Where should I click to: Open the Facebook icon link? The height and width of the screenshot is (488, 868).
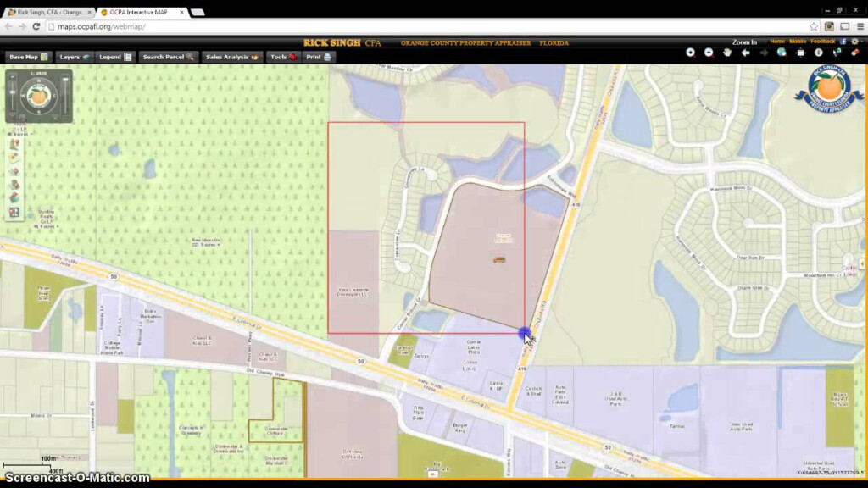(843, 42)
